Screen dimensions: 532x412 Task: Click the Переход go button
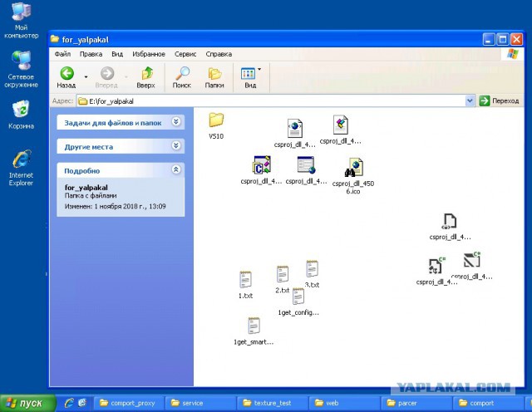(499, 101)
